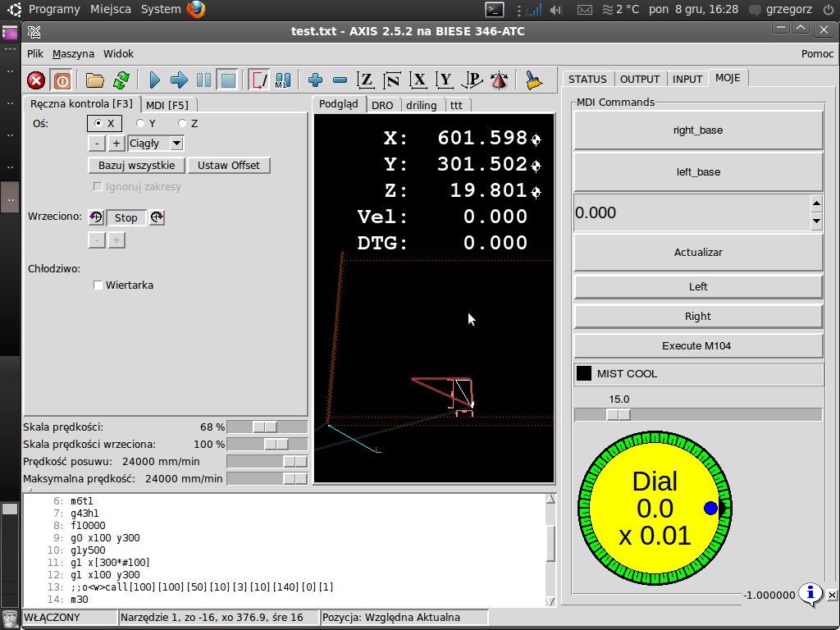This screenshot has height=630, width=840.
Task: Decrease the 0.000 spinbox value
Action: coord(816,221)
